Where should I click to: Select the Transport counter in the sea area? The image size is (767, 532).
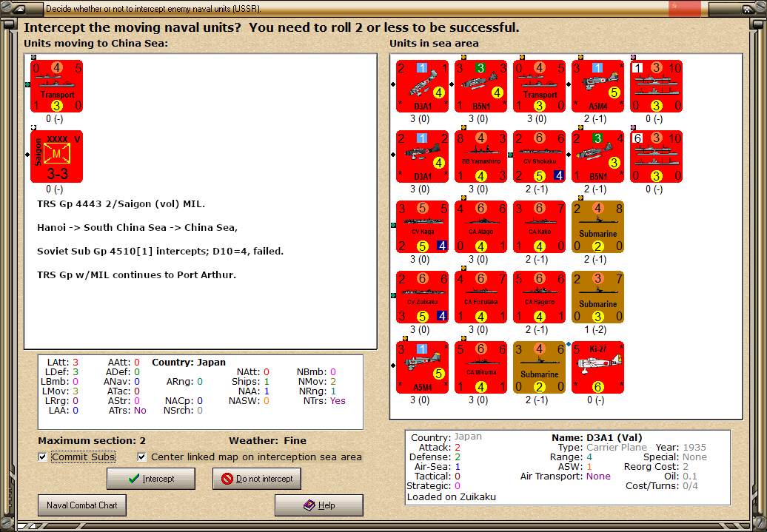click(x=540, y=86)
